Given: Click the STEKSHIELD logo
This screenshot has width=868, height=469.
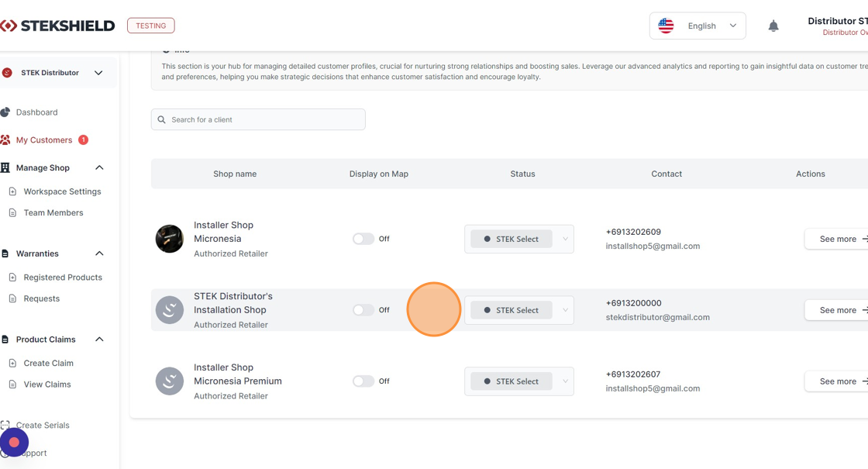Looking at the screenshot, I should click(x=57, y=26).
